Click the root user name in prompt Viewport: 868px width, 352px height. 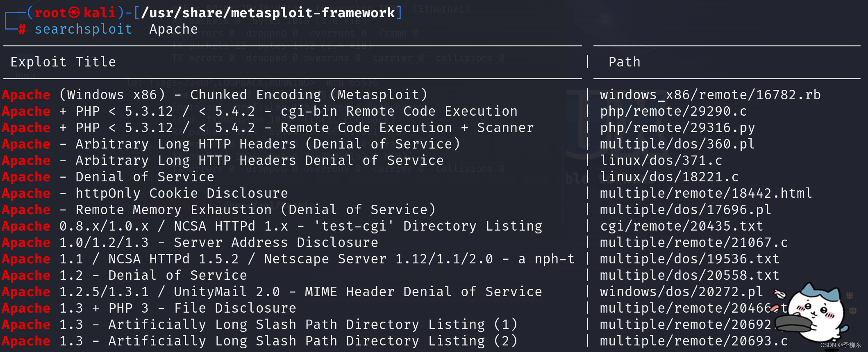coord(50,13)
